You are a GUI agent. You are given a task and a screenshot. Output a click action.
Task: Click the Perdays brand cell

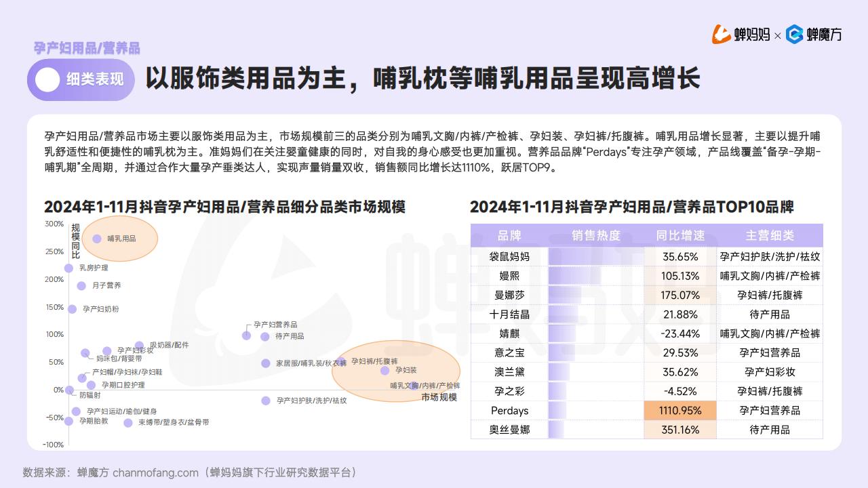click(x=509, y=410)
